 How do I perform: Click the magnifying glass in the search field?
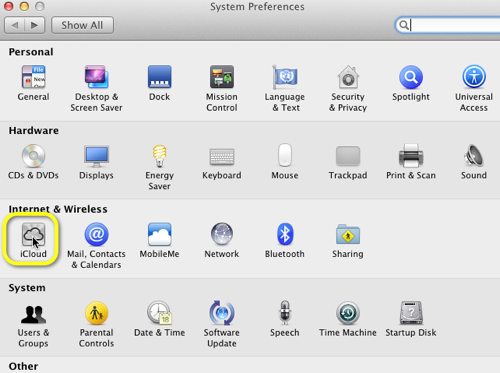coord(404,25)
